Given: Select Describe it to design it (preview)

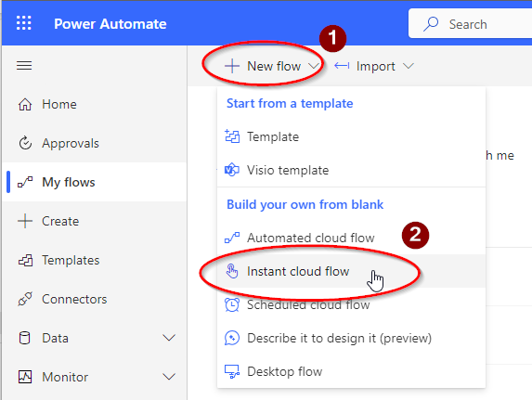Looking at the screenshot, I should pos(351,338).
